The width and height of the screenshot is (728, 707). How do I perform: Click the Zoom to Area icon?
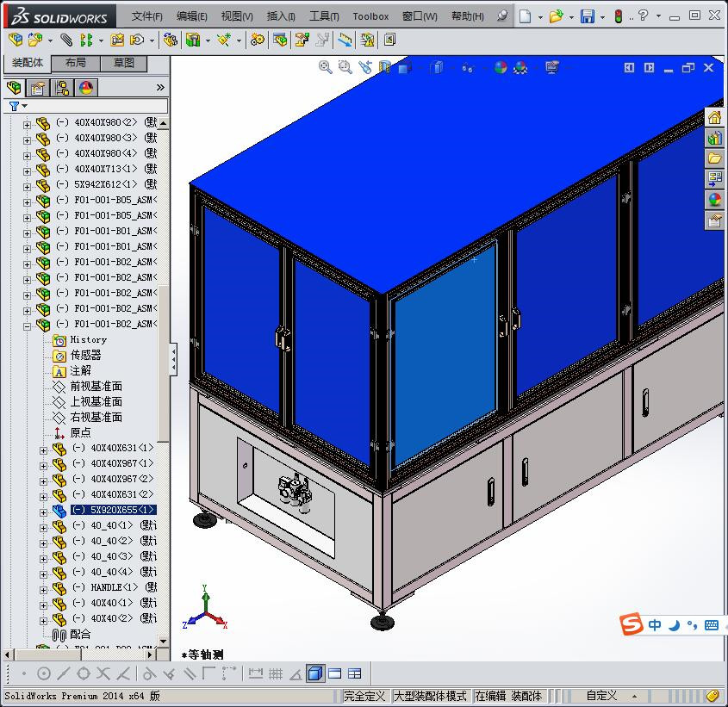pyautogui.click(x=345, y=67)
